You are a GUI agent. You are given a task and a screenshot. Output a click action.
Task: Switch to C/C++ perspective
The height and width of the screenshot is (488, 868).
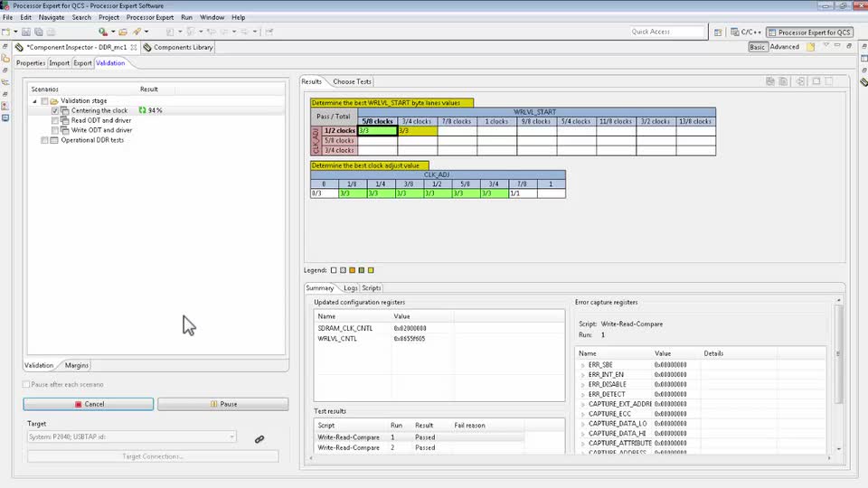click(x=746, y=32)
